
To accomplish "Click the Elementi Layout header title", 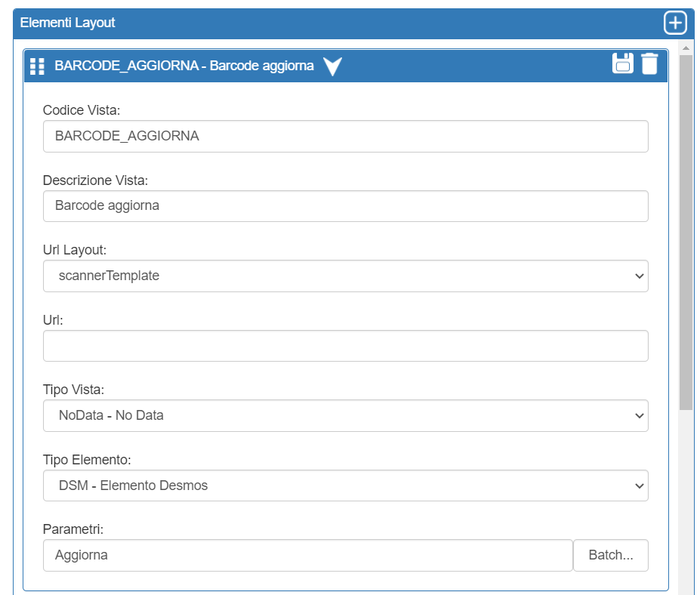I will (x=68, y=23).
